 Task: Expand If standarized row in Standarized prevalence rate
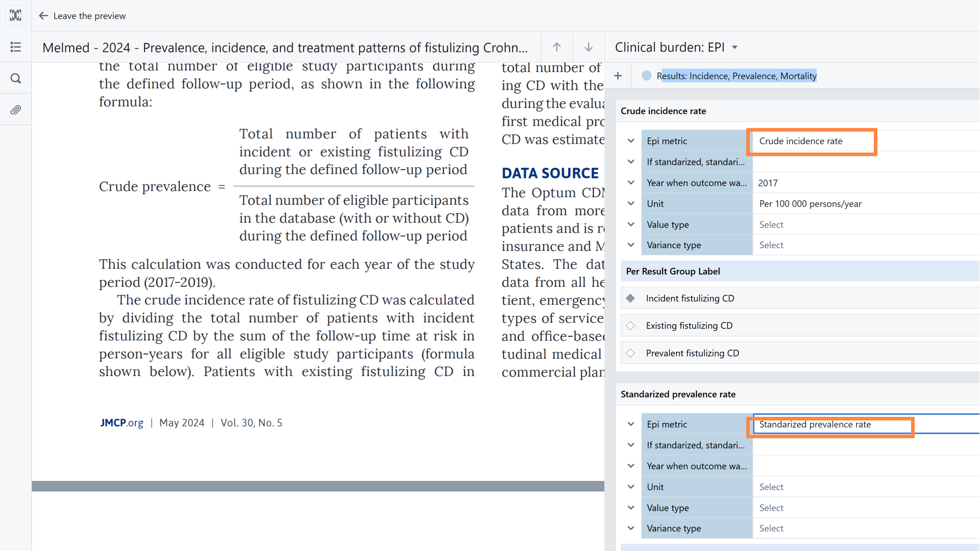click(x=631, y=445)
